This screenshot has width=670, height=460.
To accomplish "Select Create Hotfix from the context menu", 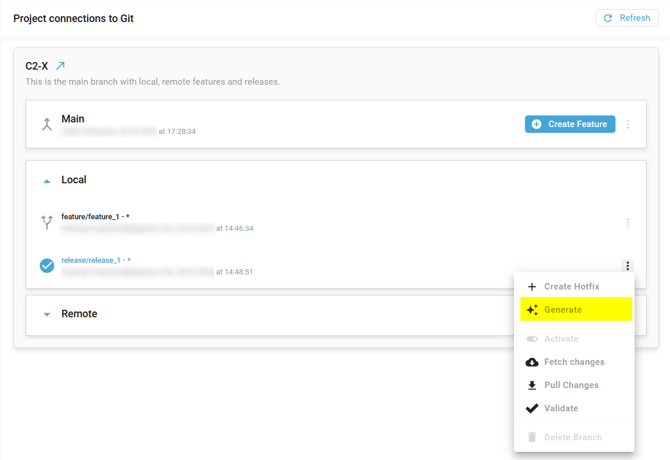I will [x=571, y=286].
